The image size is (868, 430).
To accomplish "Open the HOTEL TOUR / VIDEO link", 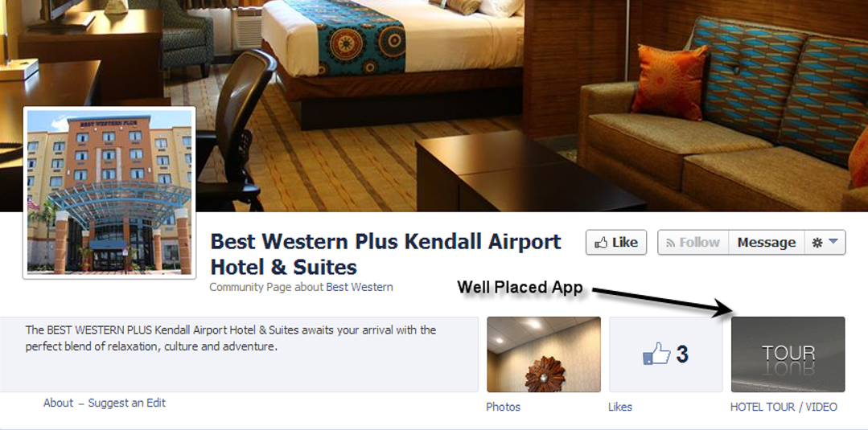I will tap(784, 407).
